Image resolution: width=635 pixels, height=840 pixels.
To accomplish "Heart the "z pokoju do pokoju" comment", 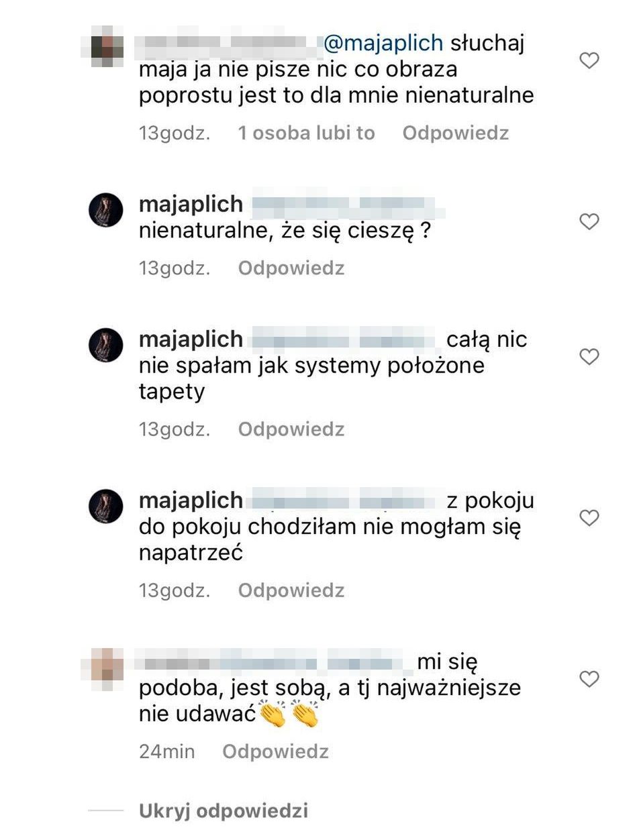I will tap(589, 517).
